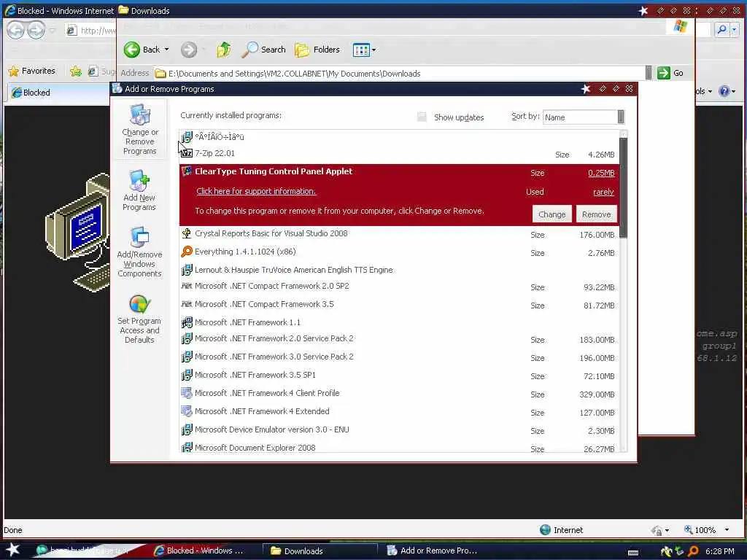Open Set Program Access and Defaults
Viewport: 747px width, 560px height.
(x=139, y=319)
